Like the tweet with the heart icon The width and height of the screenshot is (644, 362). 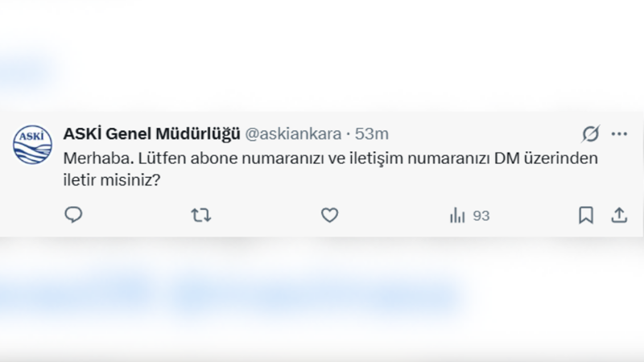pyautogui.click(x=328, y=215)
